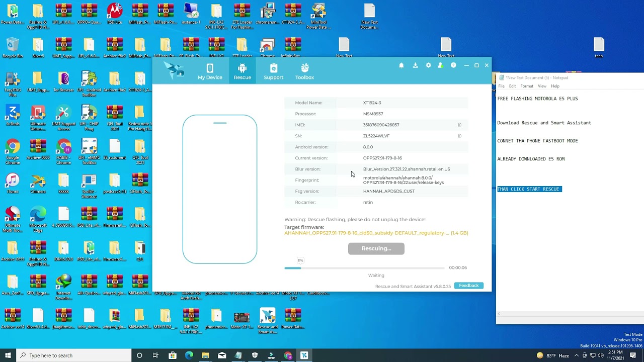Select the UFI - CHIP Prog shortcut
The image size is (644, 362).
(89, 118)
